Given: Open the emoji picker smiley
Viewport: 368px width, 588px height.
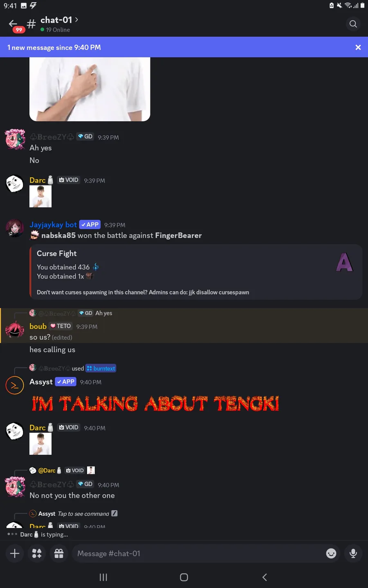Looking at the screenshot, I should click(x=331, y=553).
